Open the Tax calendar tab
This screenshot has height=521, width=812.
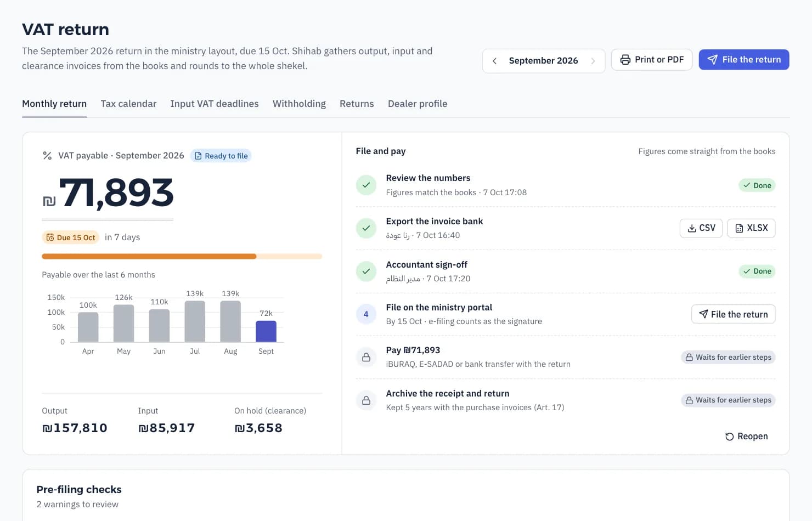(128, 104)
